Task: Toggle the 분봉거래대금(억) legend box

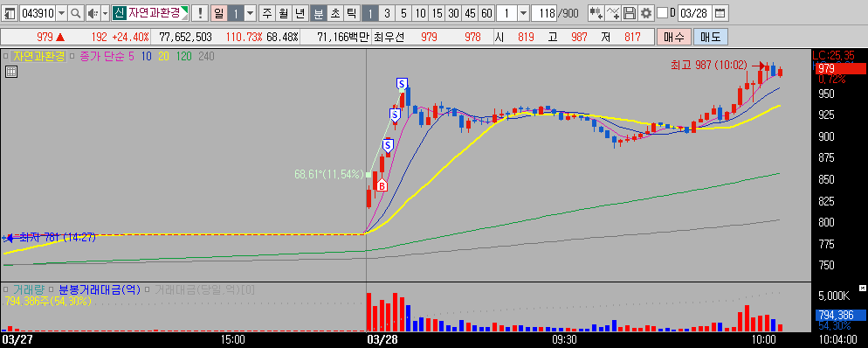Action: (51, 289)
